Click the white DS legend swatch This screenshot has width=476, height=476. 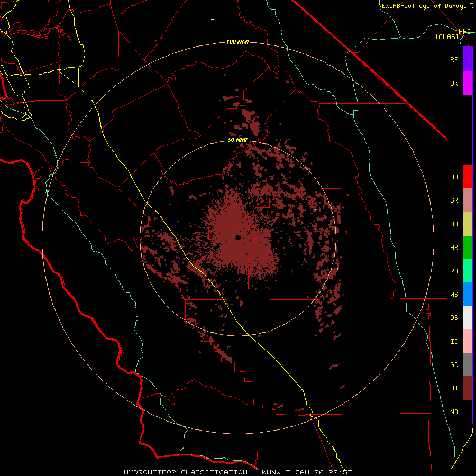pyautogui.click(x=467, y=317)
